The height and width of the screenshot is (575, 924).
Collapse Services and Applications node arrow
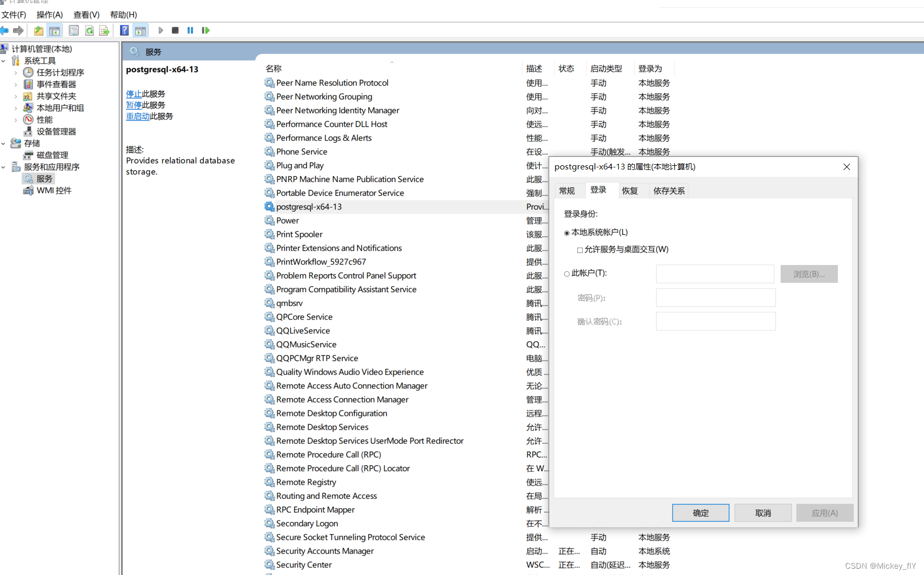[4, 167]
